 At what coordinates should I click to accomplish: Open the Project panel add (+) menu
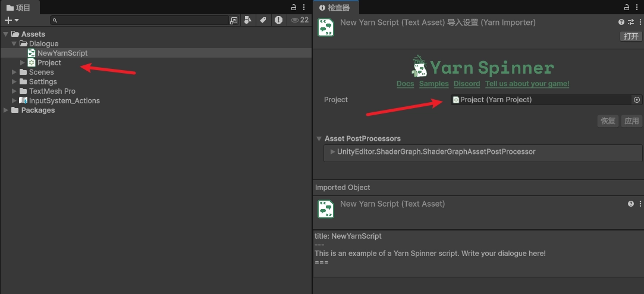(11, 20)
